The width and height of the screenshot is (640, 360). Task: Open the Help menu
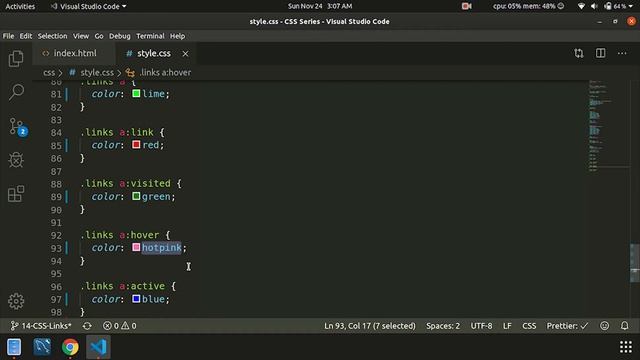[177, 36]
